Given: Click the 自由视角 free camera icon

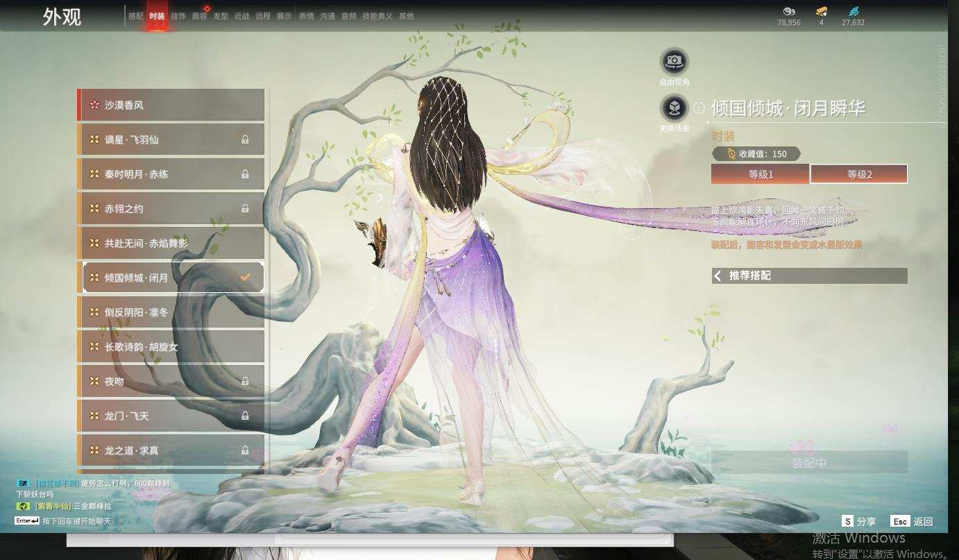Looking at the screenshot, I should (x=673, y=62).
